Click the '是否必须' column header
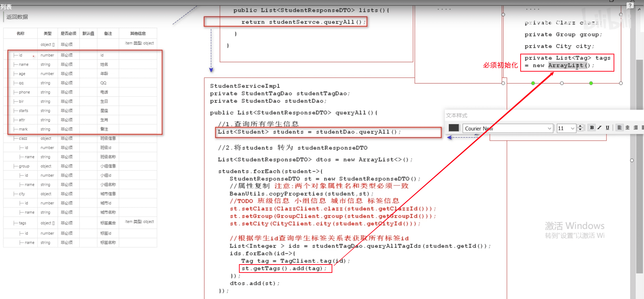 pos(68,33)
